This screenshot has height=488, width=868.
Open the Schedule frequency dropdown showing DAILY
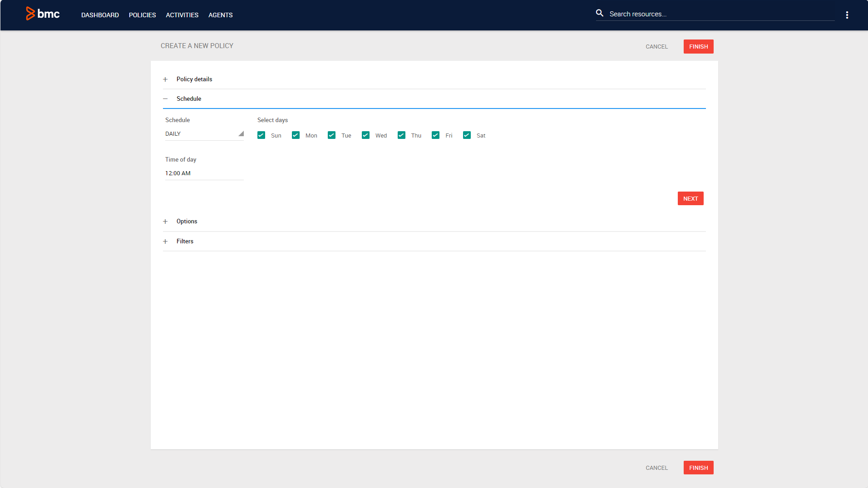(204, 133)
